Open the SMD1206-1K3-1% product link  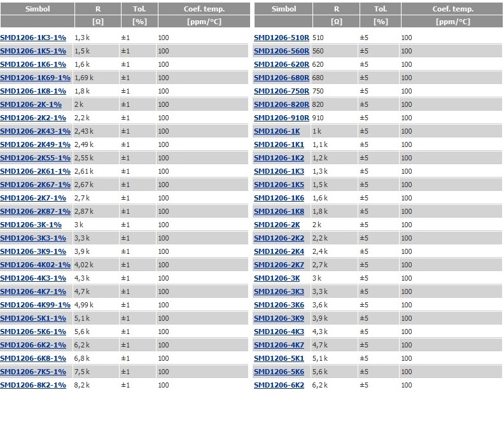pyautogui.click(x=33, y=38)
